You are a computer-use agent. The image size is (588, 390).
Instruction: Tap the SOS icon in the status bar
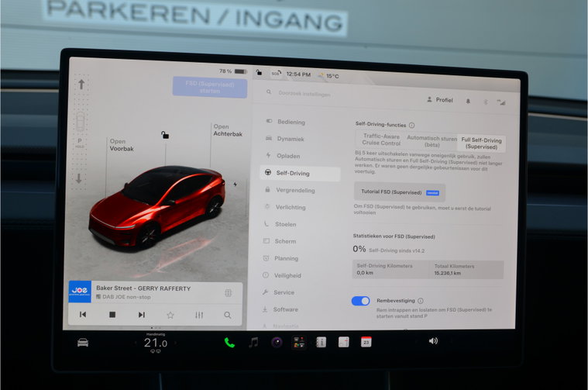tap(276, 74)
